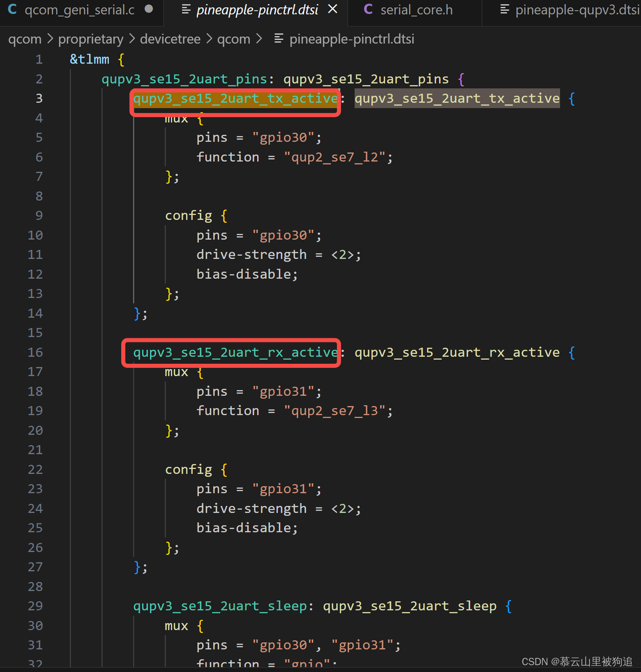The height and width of the screenshot is (672, 641).
Task: Click the unsaved changes dot on qcom_geni_serial.c tab
Action: pos(149,8)
